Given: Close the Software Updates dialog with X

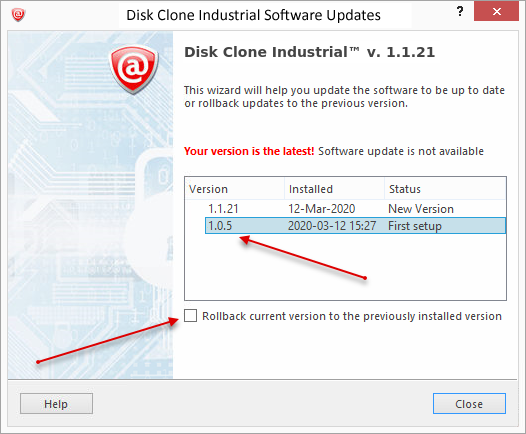Looking at the screenshot, I should coord(496,11).
